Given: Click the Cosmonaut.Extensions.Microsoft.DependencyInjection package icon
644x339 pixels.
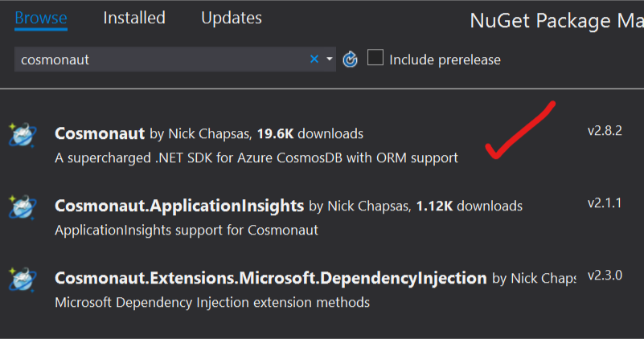Looking at the screenshot, I should [23, 279].
